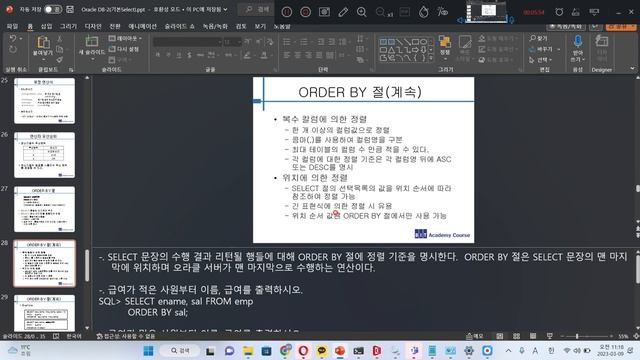
Task: Open the Slide Show ribbon tab
Action: click(x=179, y=26)
